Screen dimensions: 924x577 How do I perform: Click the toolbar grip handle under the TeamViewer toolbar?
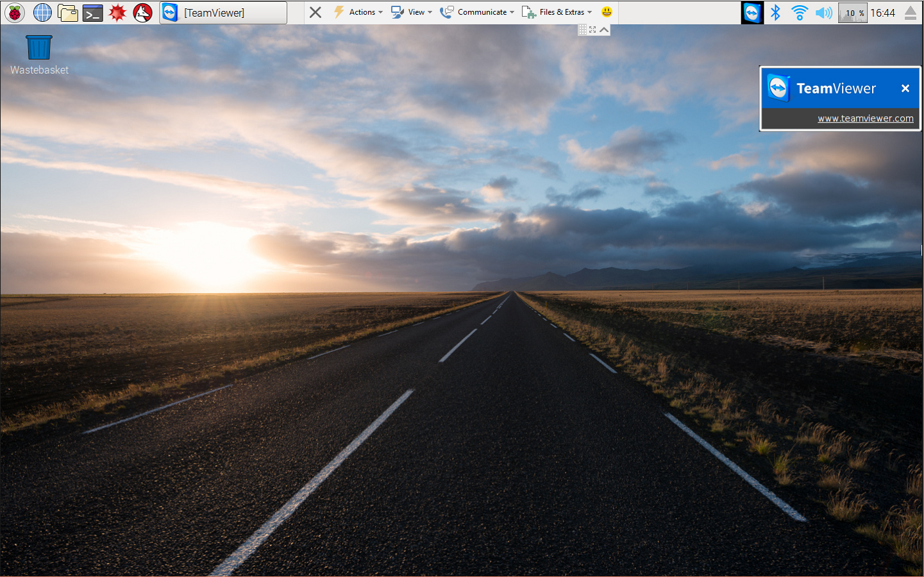coord(582,29)
